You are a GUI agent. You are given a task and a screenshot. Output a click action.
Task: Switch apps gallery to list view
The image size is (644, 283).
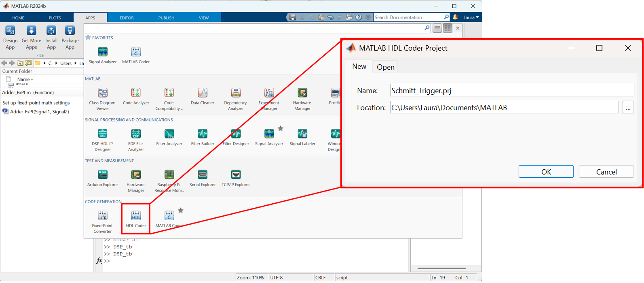pos(437,28)
